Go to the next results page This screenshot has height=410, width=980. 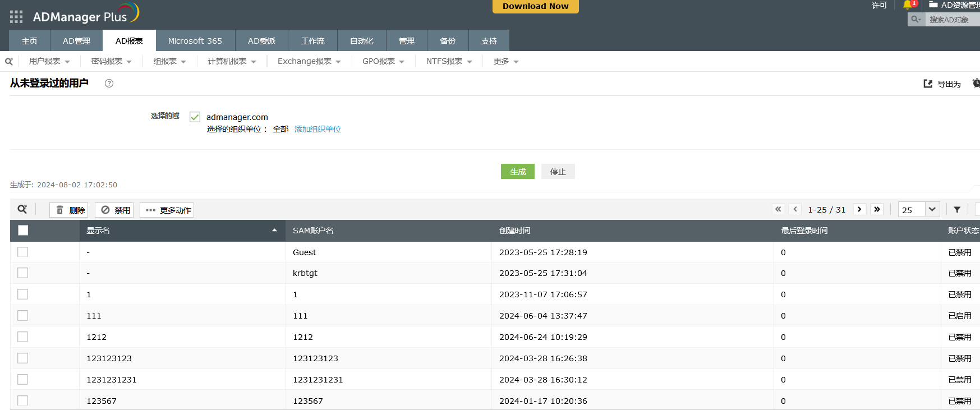[859, 209]
